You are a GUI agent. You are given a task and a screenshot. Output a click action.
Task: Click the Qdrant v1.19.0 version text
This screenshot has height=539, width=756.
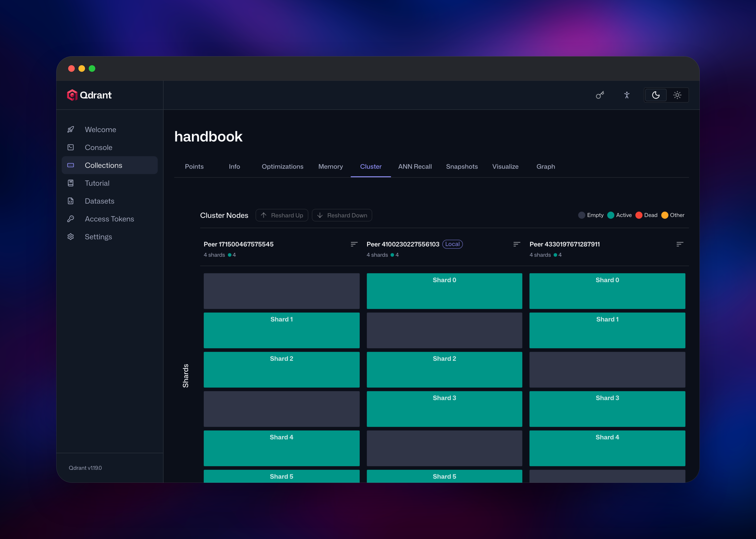tap(85, 468)
